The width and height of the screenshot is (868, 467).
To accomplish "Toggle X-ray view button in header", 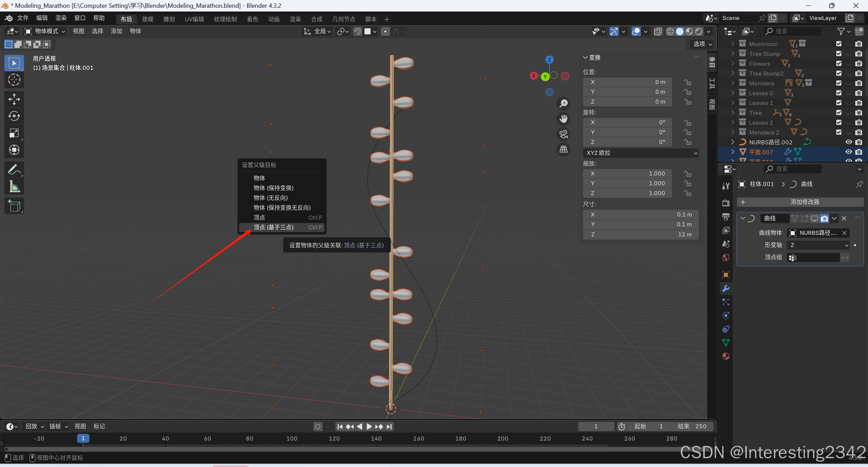I will [x=658, y=32].
